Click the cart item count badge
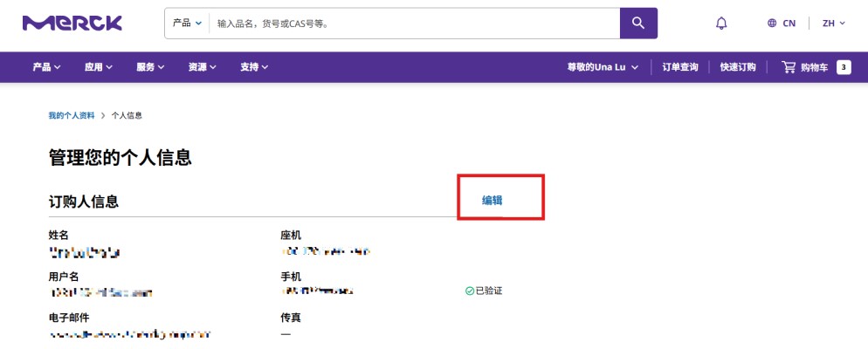Viewport: 868px width, 349px height. pyautogui.click(x=844, y=67)
